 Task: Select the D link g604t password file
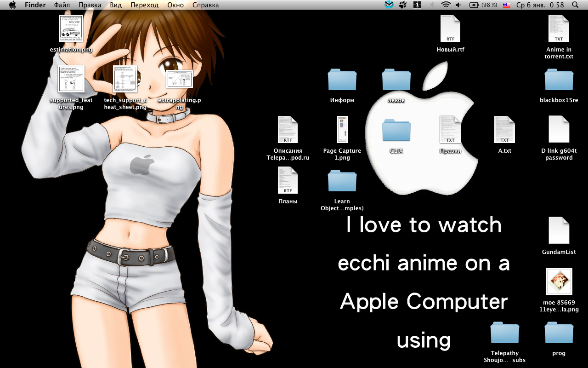pos(559,130)
